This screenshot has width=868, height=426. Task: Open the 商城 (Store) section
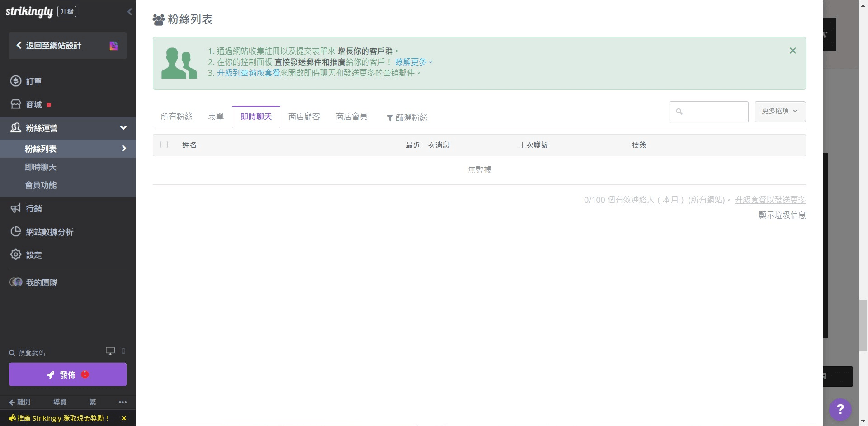click(34, 104)
